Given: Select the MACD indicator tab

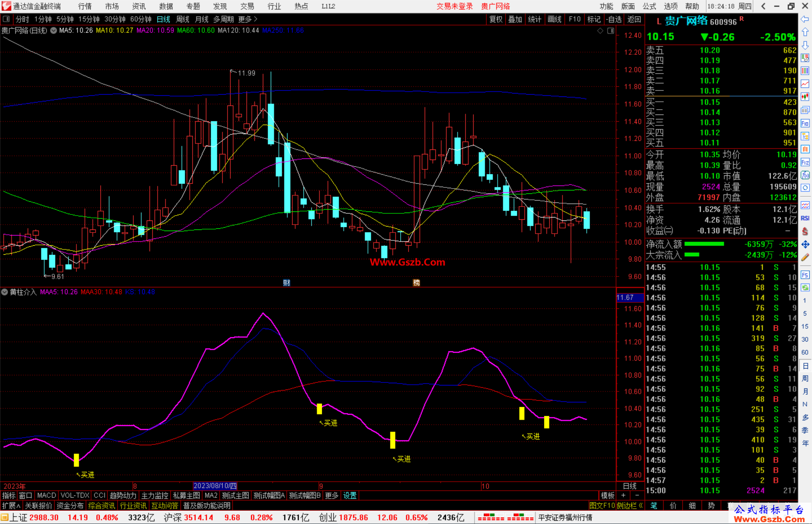Looking at the screenshot, I should click(47, 495).
